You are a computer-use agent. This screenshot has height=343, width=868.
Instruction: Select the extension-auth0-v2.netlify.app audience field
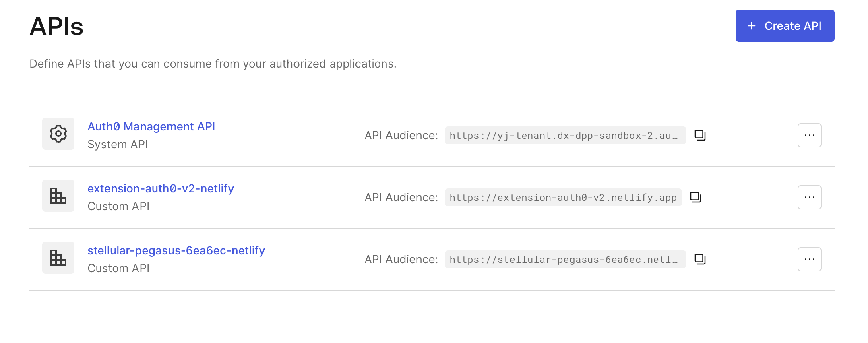(x=563, y=197)
